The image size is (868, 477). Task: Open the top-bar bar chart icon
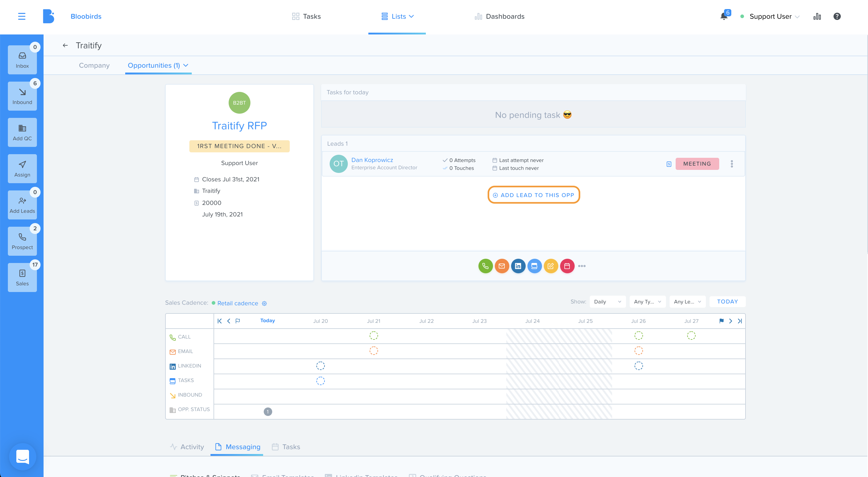[817, 16]
